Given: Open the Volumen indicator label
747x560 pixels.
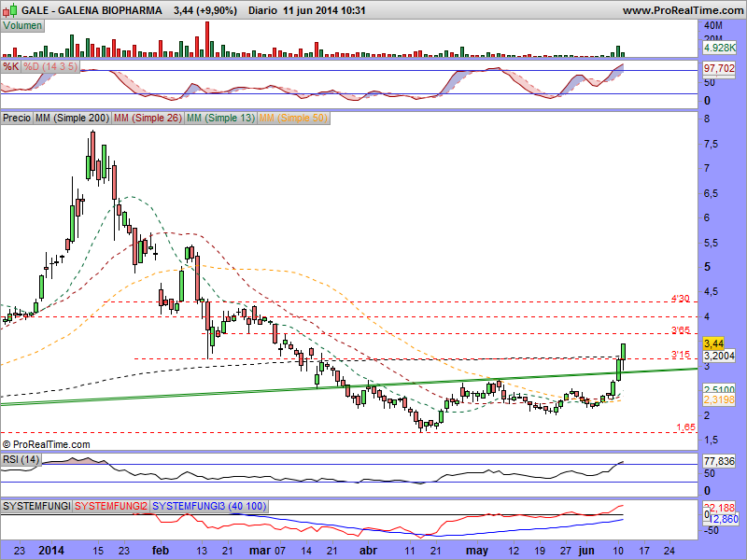Looking at the screenshot, I should pyautogui.click(x=22, y=26).
